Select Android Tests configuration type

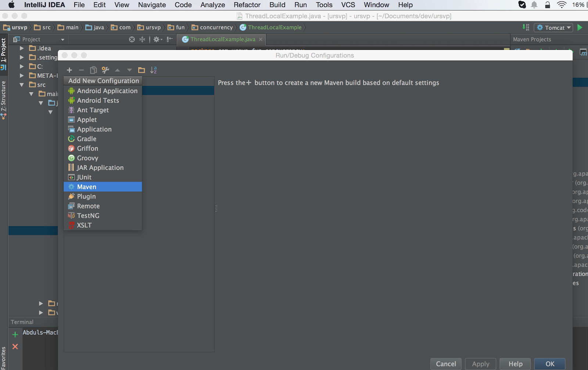point(103,100)
